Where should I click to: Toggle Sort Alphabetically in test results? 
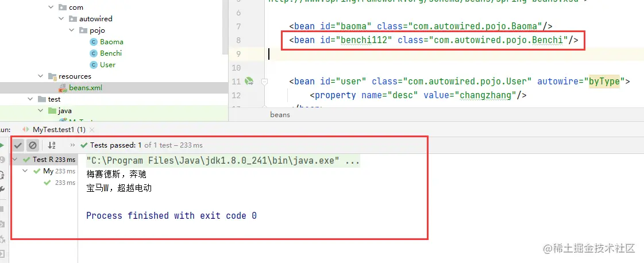pyautogui.click(x=51, y=145)
